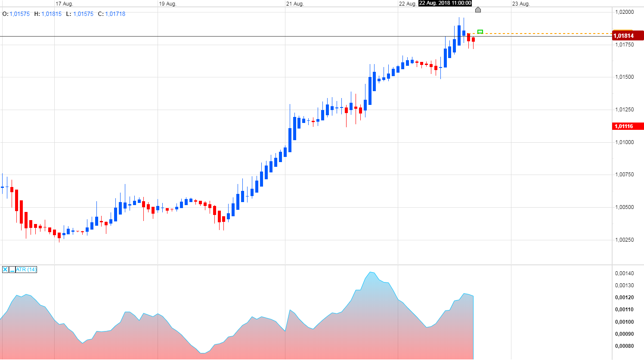Viewport: 644px width, 362px height.
Task: Minimize the ATR (14) panel using the underscore icon
Action: coord(12,270)
